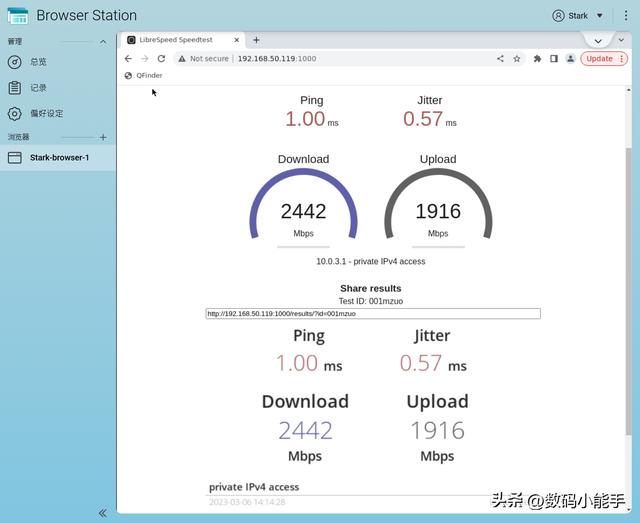Click the lower "private IPv4 access" label
The height and width of the screenshot is (523, 640).
click(x=254, y=487)
